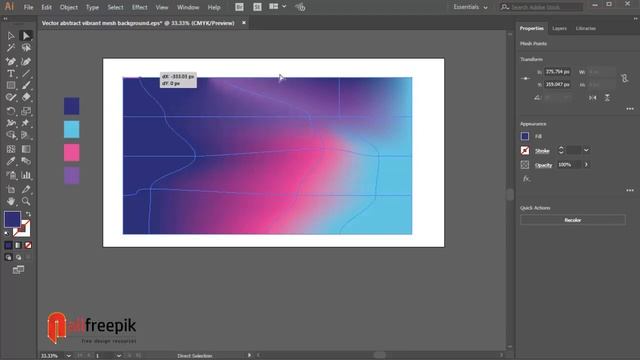Viewport: 640px width, 360px height.
Task: Open the Window menu
Action: (x=188, y=7)
